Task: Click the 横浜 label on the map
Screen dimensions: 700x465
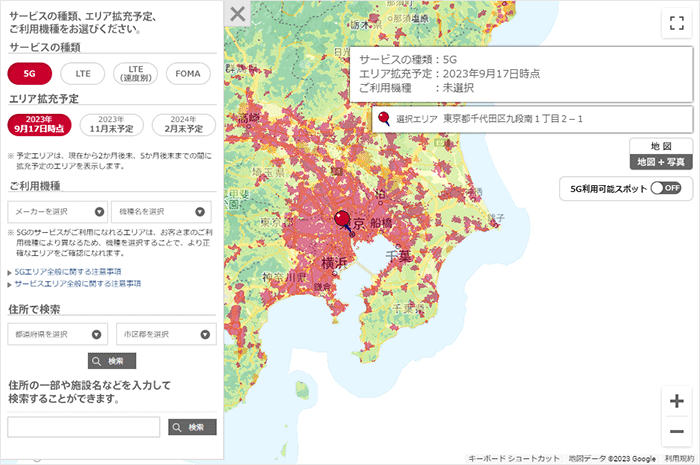Action: pyautogui.click(x=334, y=263)
